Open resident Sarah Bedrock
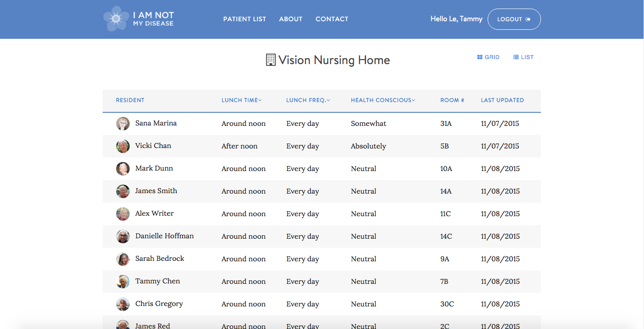Image resolution: width=644 pixels, height=329 pixels. click(160, 259)
